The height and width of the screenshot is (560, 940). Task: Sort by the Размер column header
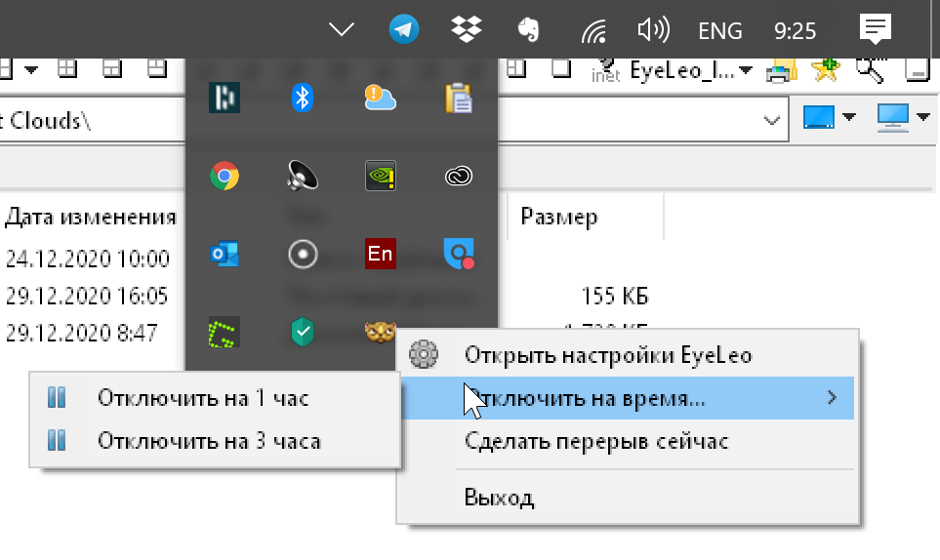(558, 217)
